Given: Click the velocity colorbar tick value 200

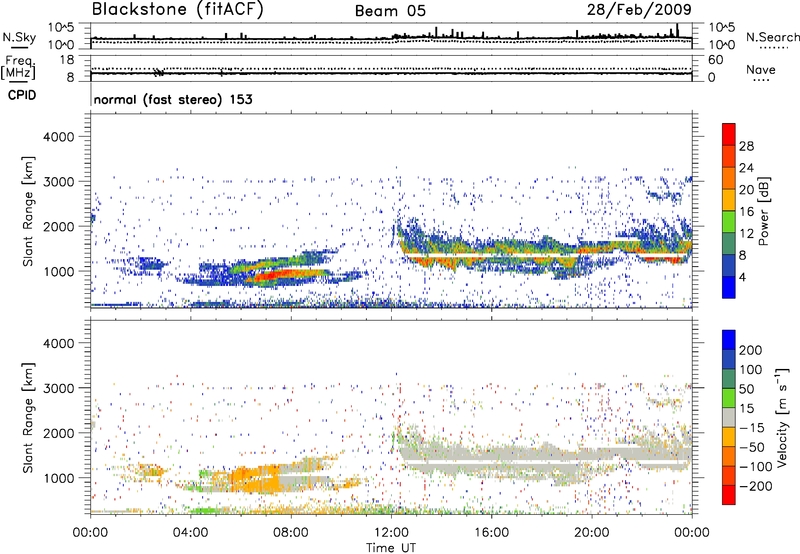Looking at the screenshot, I should pos(751,350).
